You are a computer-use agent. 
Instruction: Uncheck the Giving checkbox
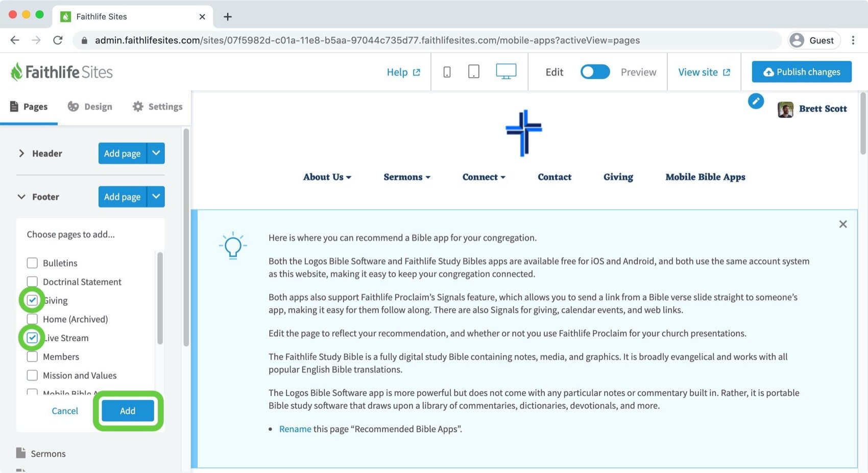point(32,300)
